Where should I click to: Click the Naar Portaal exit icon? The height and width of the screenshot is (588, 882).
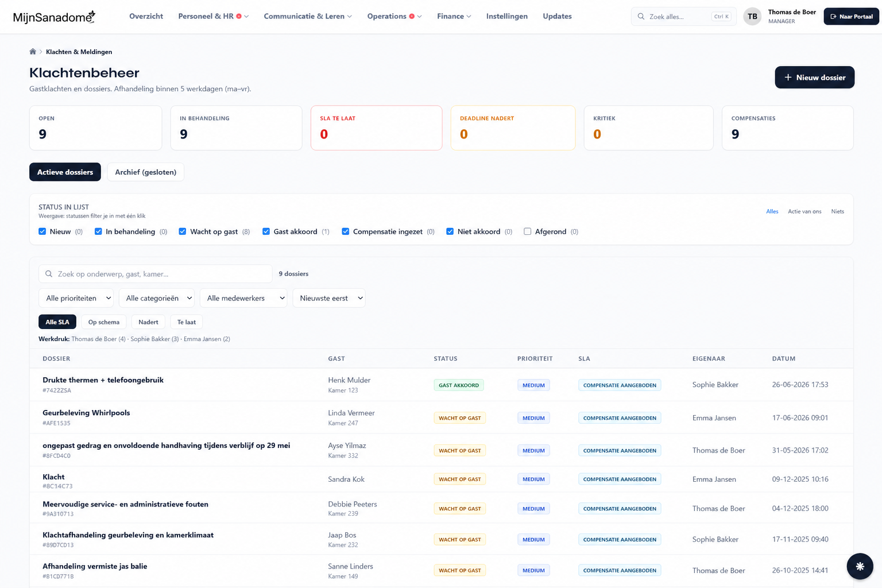pos(833,17)
